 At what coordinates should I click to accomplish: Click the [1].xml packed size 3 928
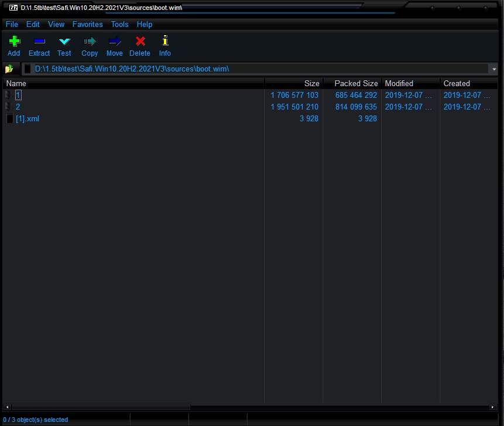pyautogui.click(x=368, y=118)
